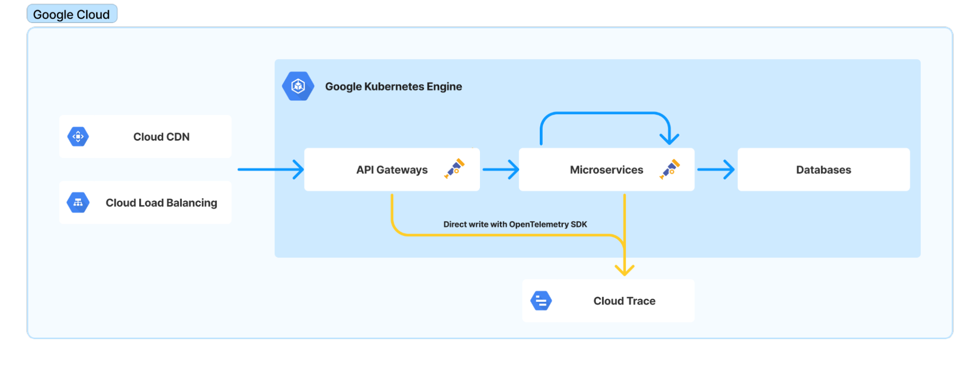Click the Google Kubernetes Engine hexagon icon
The width and height of the screenshot is (980, 366).
point(298,86)
